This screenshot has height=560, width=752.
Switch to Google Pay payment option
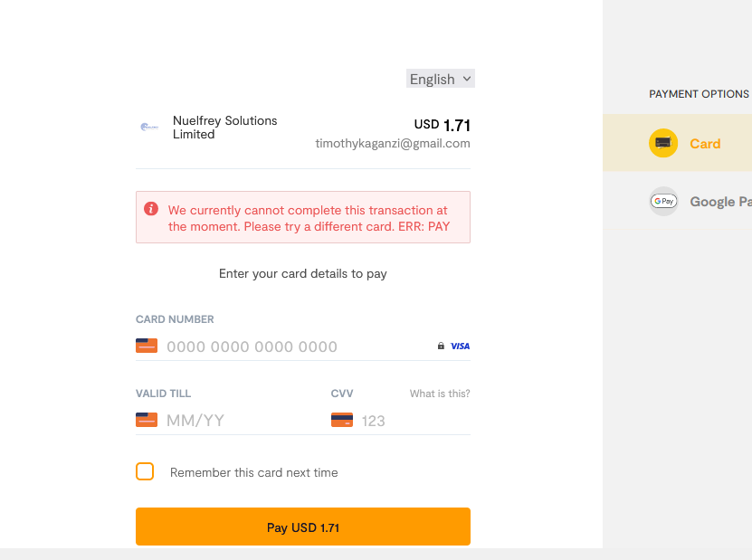point(719,202)
